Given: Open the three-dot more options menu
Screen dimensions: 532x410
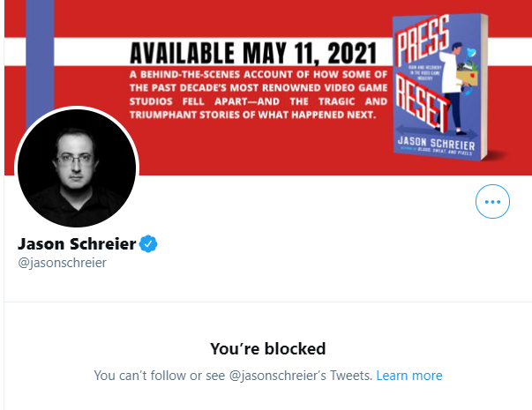Looking at the screenshot, I should pos(492,202).
